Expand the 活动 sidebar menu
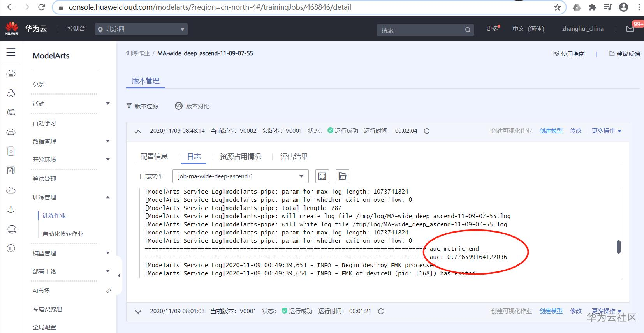Image resolution: width=644 pixels, height=333 pixels. point(108,104)
